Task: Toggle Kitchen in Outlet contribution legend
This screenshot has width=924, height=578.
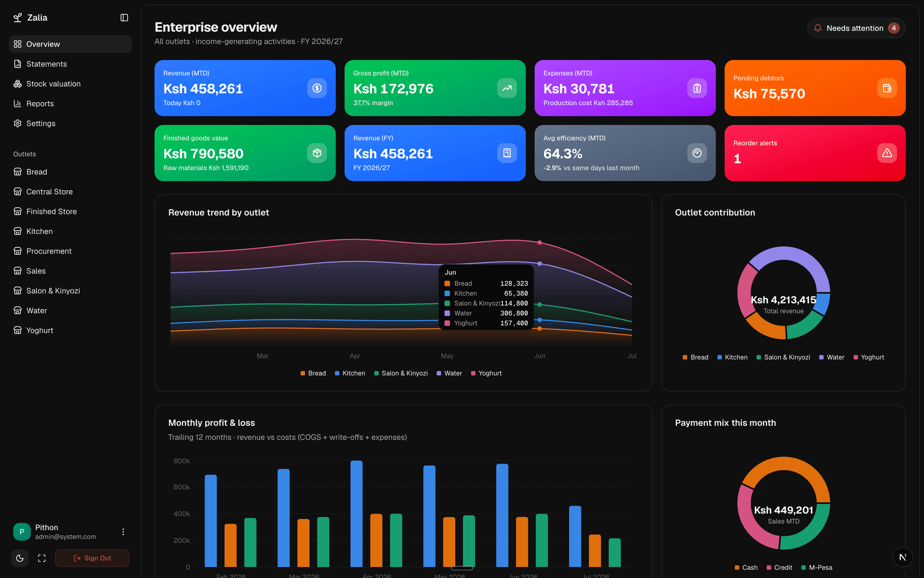Action: point(732,357)
